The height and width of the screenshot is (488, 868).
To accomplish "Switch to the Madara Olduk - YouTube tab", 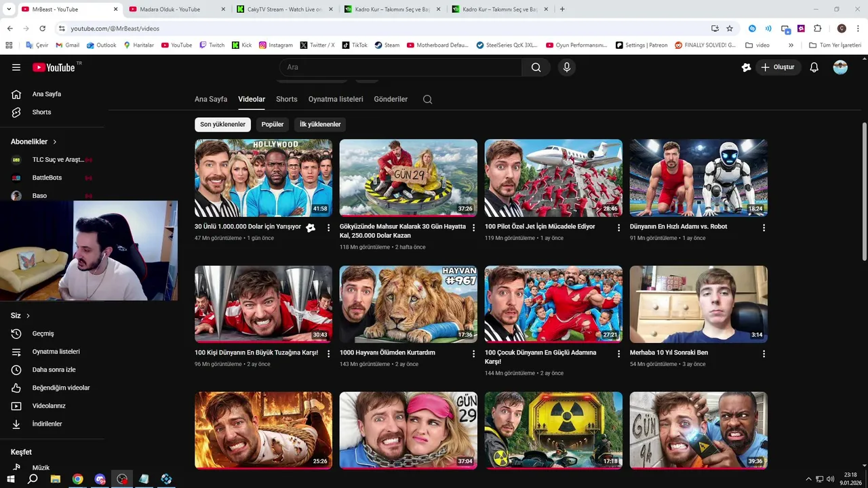I will pyautogui.click(x=176, y=9).
